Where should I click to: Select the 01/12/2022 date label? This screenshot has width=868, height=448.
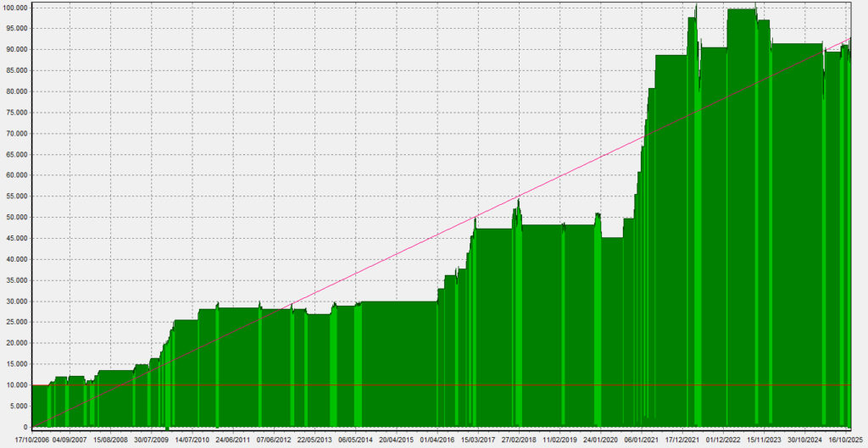[x=724, y=440]
